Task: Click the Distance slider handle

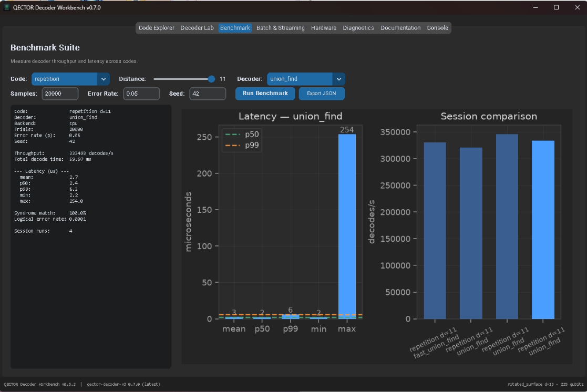Action: 211,79
